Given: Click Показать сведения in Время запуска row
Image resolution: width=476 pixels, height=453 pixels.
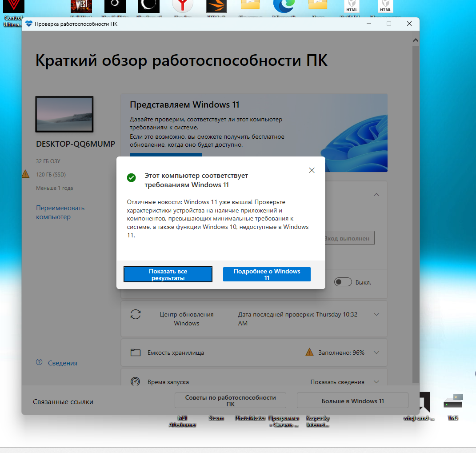Looking at the screenshot, I should [337, 382].
